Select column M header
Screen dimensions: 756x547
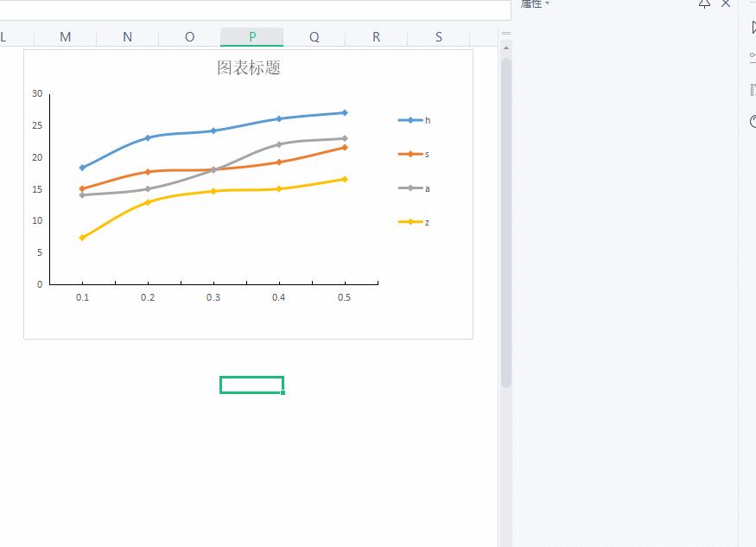(x=65, y=37)
